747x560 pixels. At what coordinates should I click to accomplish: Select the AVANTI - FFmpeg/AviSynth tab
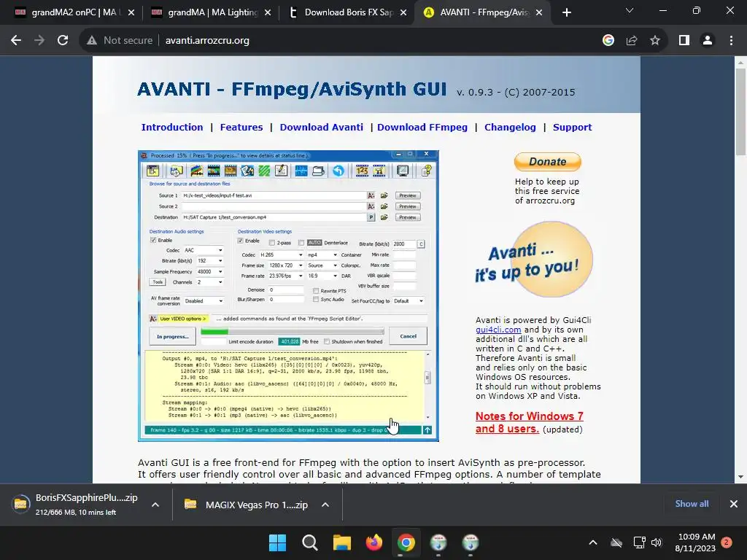pos(482,12)
